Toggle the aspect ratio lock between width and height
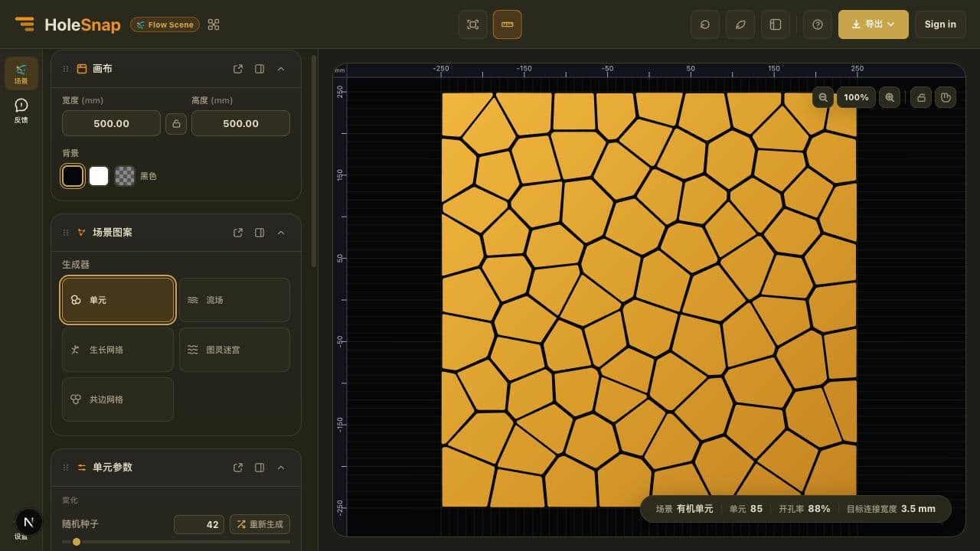The image size is (980, 551). point(176,123)
